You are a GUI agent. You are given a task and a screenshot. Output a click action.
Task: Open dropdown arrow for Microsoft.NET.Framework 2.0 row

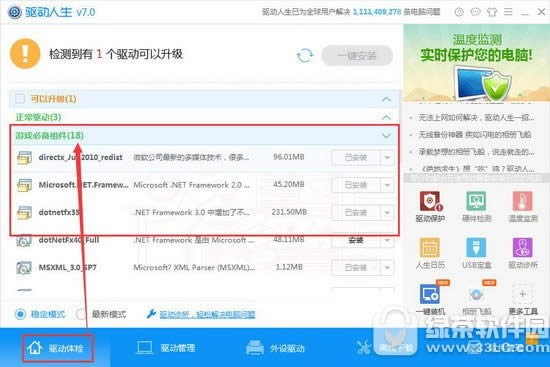387,185
